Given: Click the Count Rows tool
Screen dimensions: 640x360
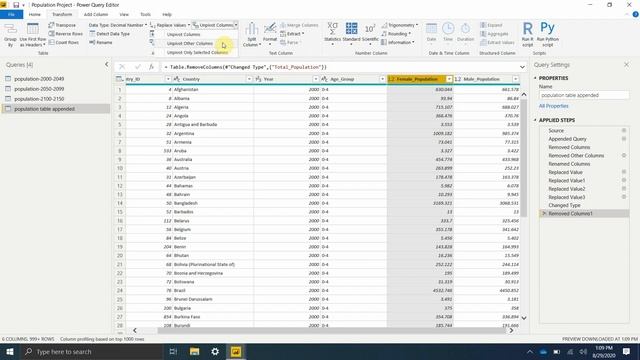Looking at the screenshot, I should 63,42.
